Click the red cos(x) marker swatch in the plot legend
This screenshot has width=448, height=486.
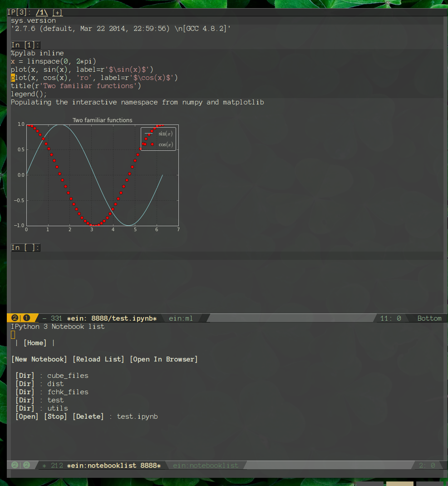click(152, 144)
